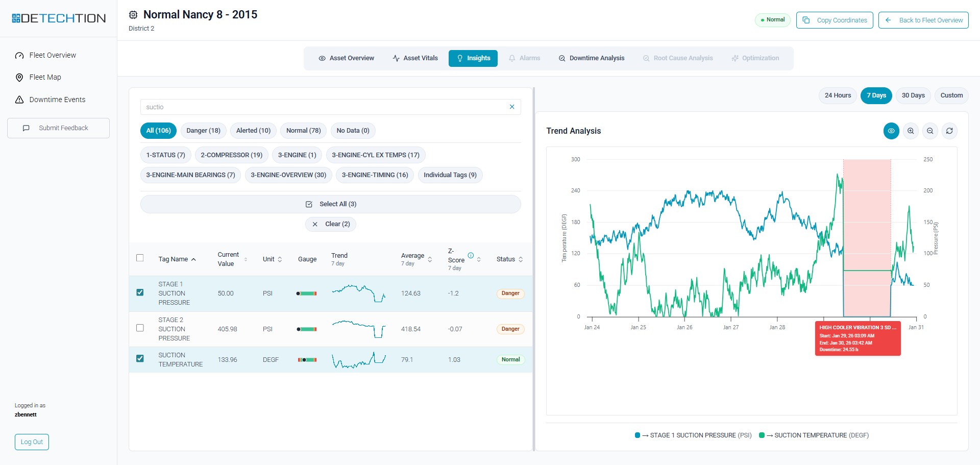Click the Detechtion logo
The height and width of the screenshot is (465, 980).
(x=59, y=18)
